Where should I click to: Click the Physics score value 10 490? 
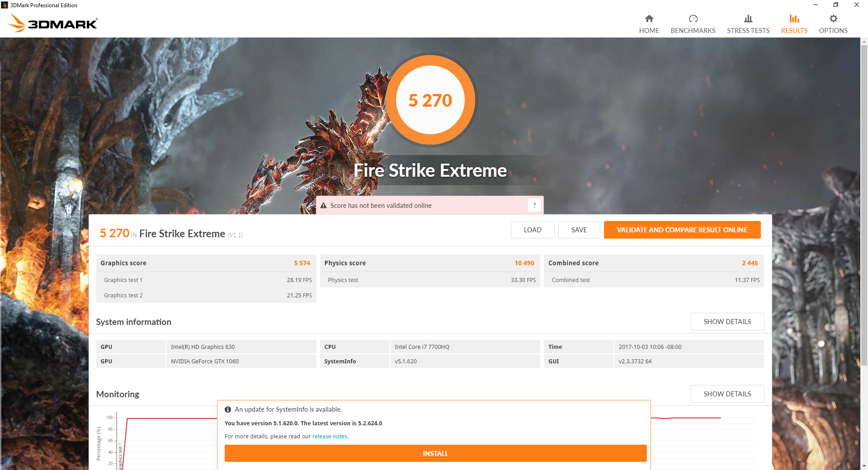(524, 263)
